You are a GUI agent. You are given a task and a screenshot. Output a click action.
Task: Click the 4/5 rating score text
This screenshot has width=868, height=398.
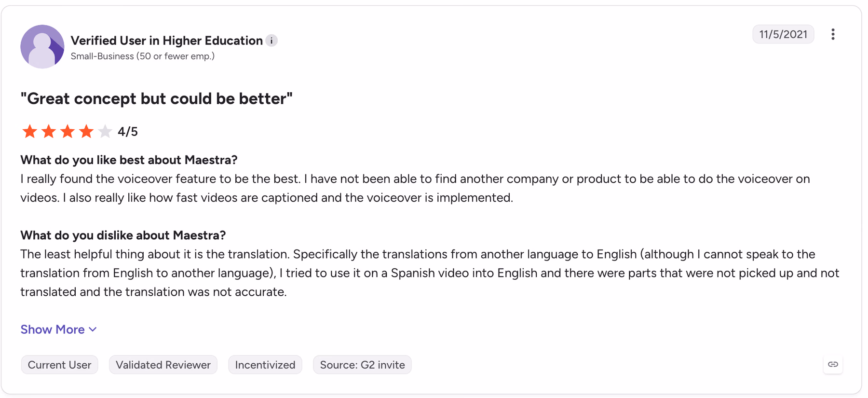pyautogui.click(x=128, y=132)
